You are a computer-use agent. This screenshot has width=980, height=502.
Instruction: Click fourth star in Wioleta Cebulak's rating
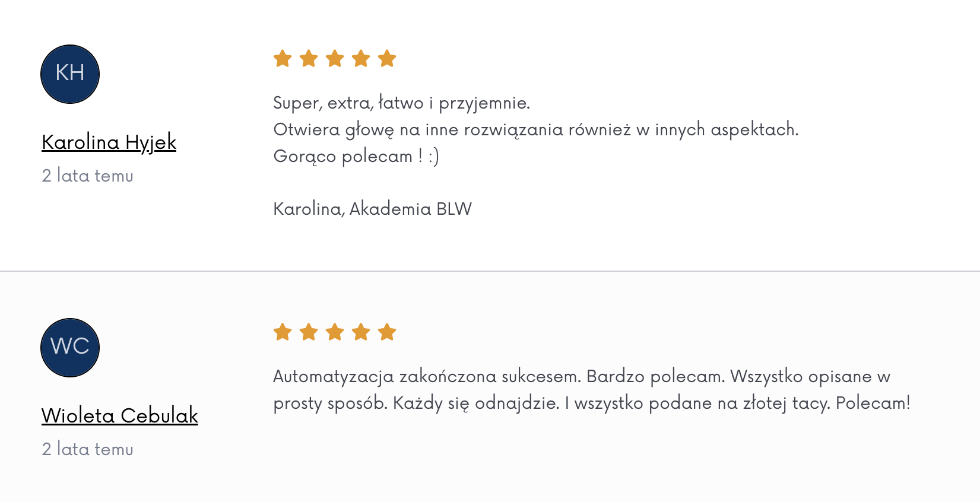pyautogui.click(x=361, y=332)
